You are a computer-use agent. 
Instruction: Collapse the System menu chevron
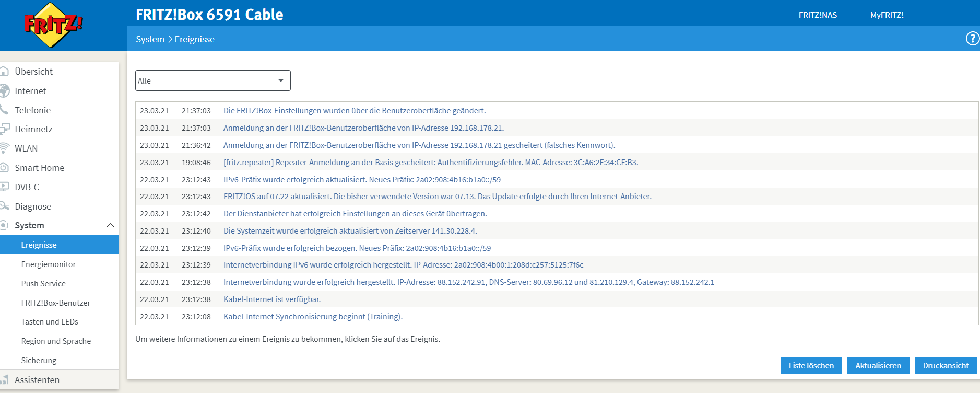(110, 225)
